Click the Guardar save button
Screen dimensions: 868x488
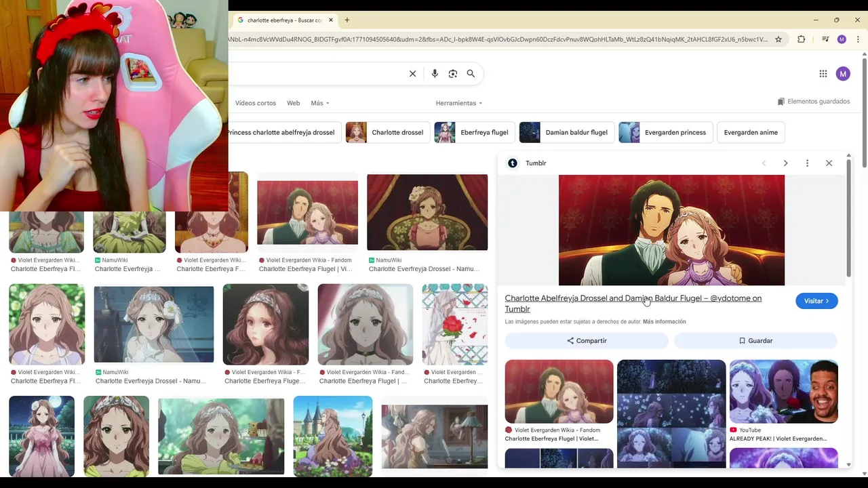click(x=755, y=341)
